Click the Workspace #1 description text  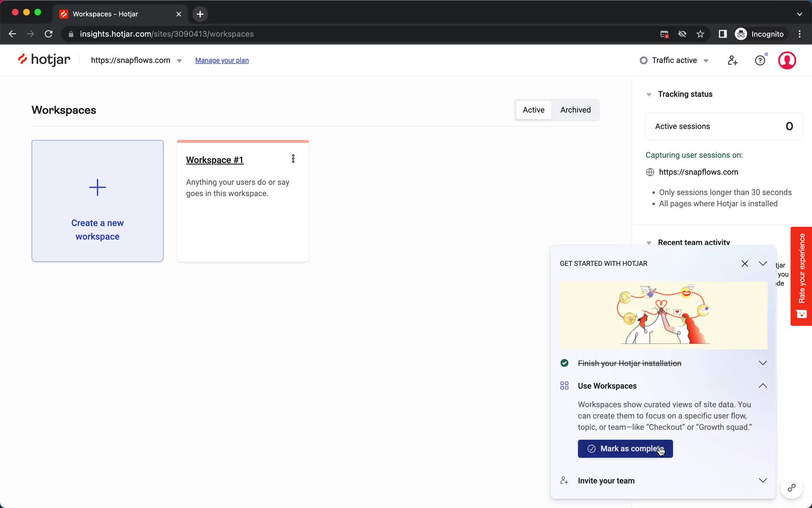coord(238,188)
